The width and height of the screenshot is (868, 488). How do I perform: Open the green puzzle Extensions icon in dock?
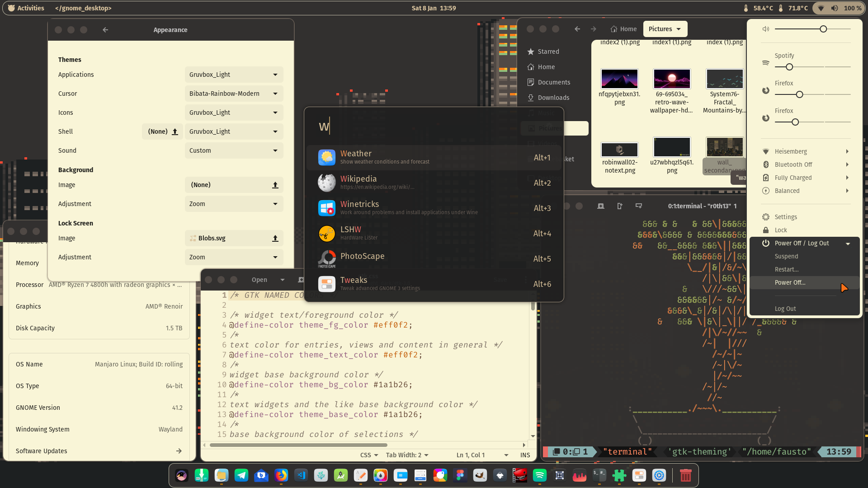tap(619, 475)
